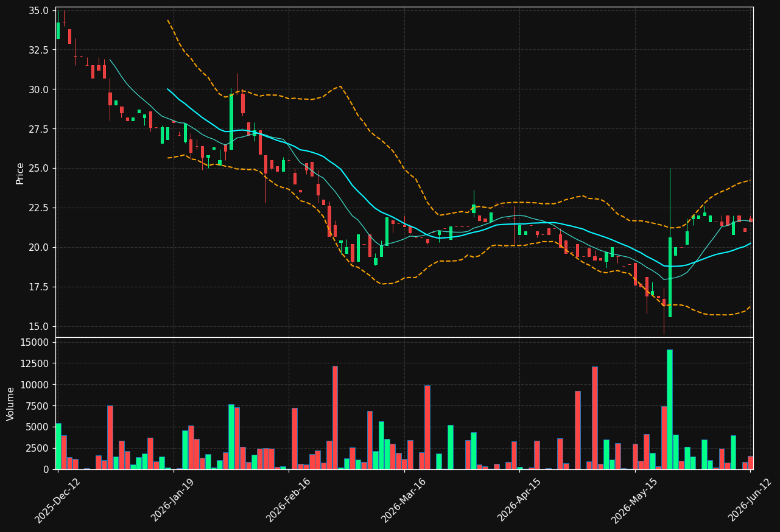Click the large green candle with wick reaching 25.0
Image resolution: width=780 pixels, height=532 pixels.
pos(670,277)
